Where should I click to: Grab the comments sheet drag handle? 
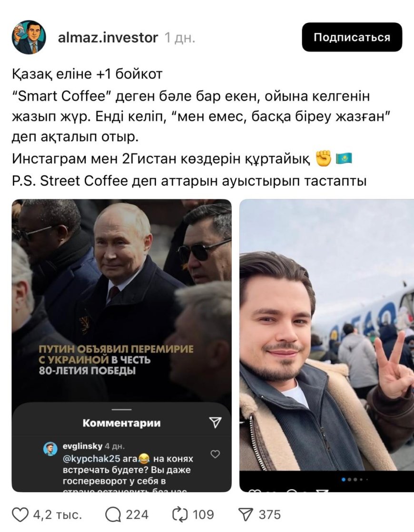[x=122, y=409]
